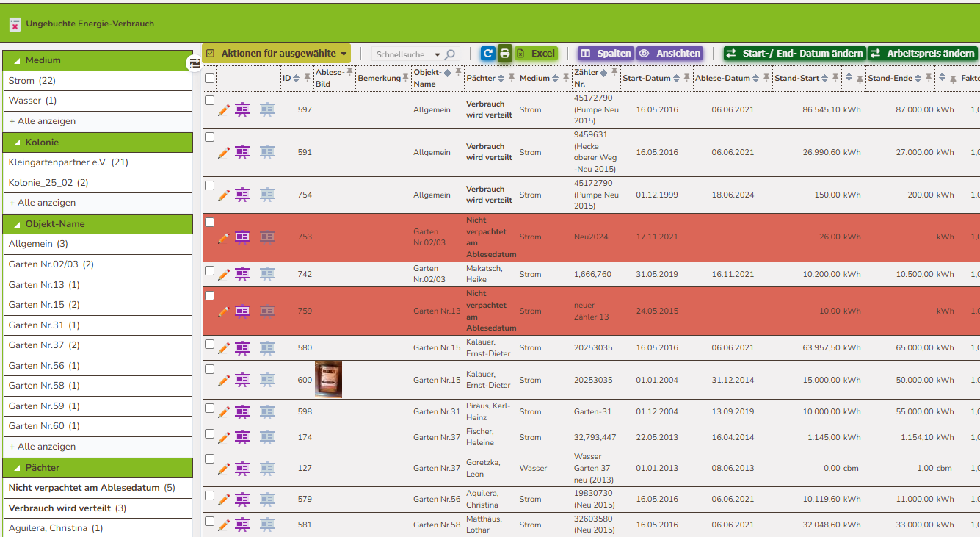
Task: Sort the table by the ID column arrows
Action: point(296,78)
